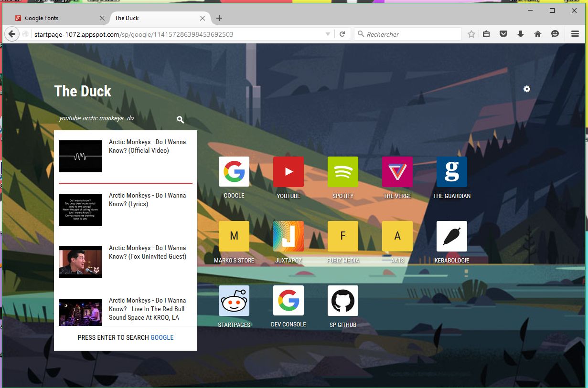Open the Startpages Reddit alien icon

(x=234, y=301)
